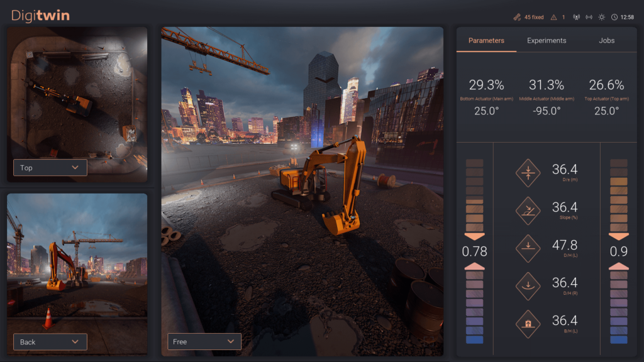Click the blue bottom segment of right gauge
This screenshot has height=362, width=644.
tap(619, 340)
